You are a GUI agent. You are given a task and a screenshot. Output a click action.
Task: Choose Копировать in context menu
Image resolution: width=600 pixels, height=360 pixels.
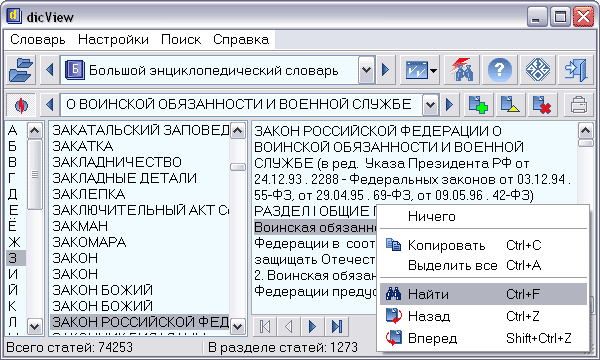click(x=483, y=245)
